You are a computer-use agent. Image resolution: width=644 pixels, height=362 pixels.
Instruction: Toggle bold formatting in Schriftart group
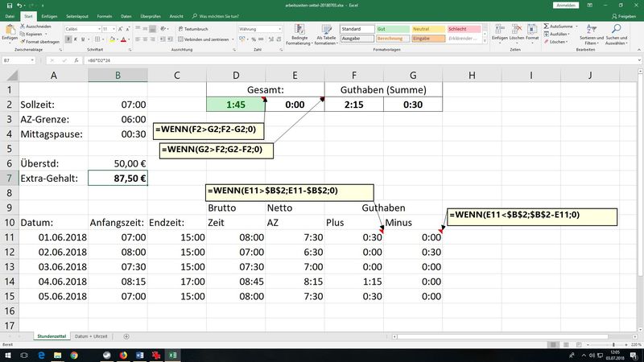coord(68,38)
